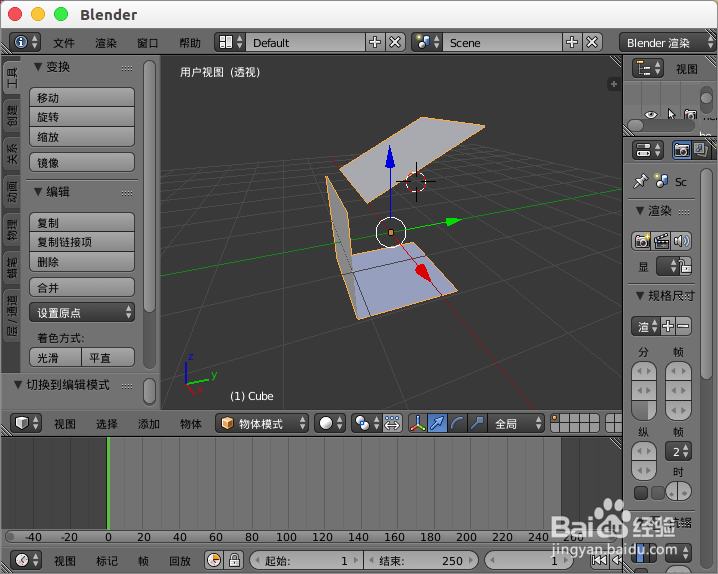Open the 3D view 添加 menu
718x574 pixels.
click(x=149, y=424)
